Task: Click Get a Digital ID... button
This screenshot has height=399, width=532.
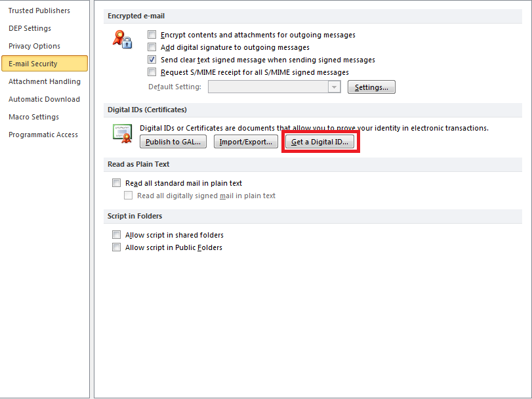Action: coord(319,142)
